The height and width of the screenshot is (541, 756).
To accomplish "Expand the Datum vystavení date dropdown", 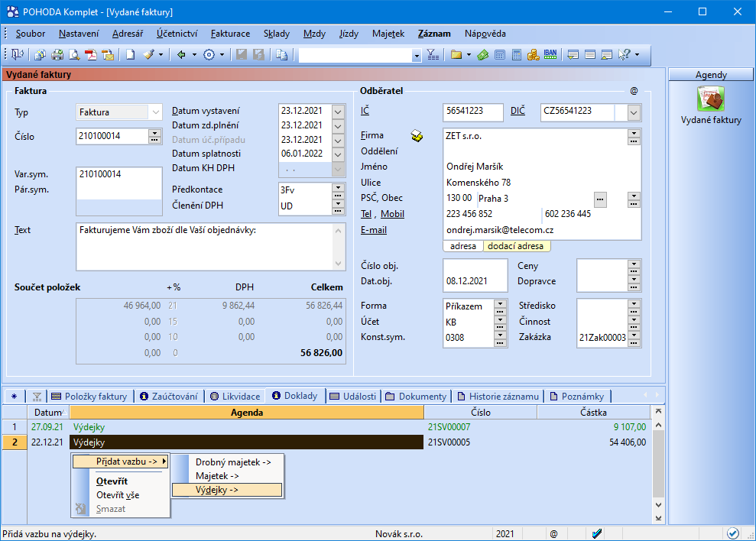I will tap(338, 112).
